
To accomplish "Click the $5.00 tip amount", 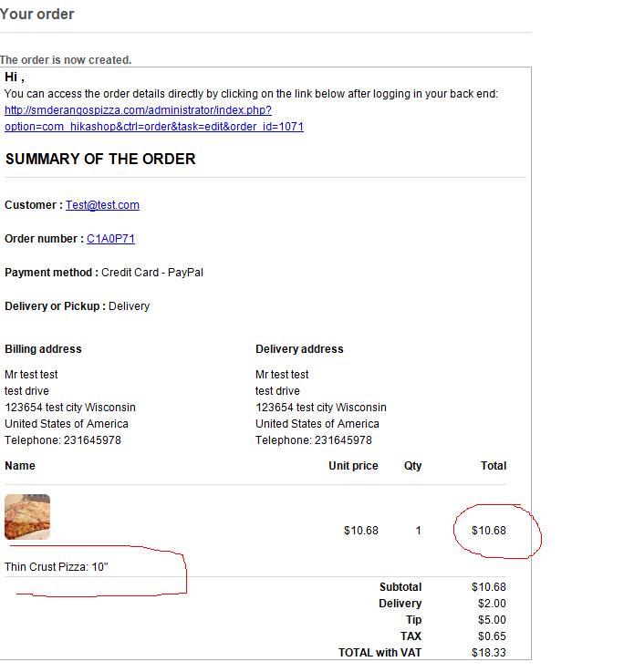I will 491,620.
